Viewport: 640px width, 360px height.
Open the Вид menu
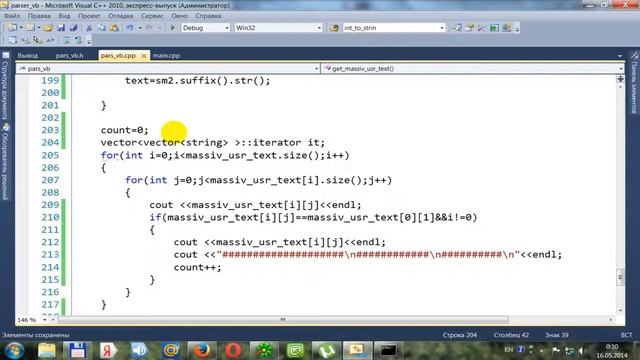point(64,16)
